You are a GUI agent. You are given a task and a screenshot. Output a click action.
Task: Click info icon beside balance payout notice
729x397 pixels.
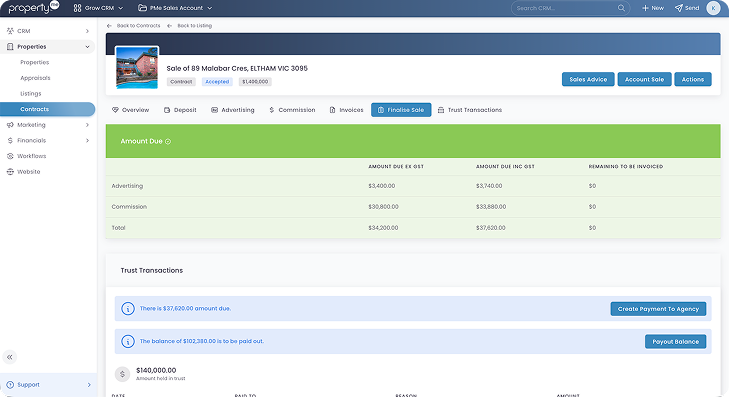(x=128, y=341)
